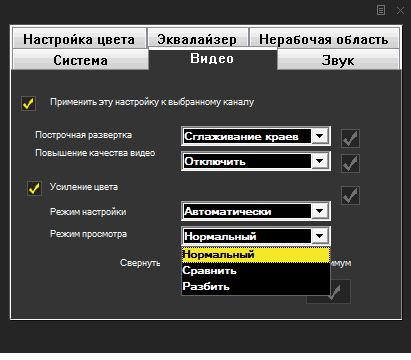Choose Сравнить in the open list
This screenshot has width=411, height=360.
(x=256, y=270)
